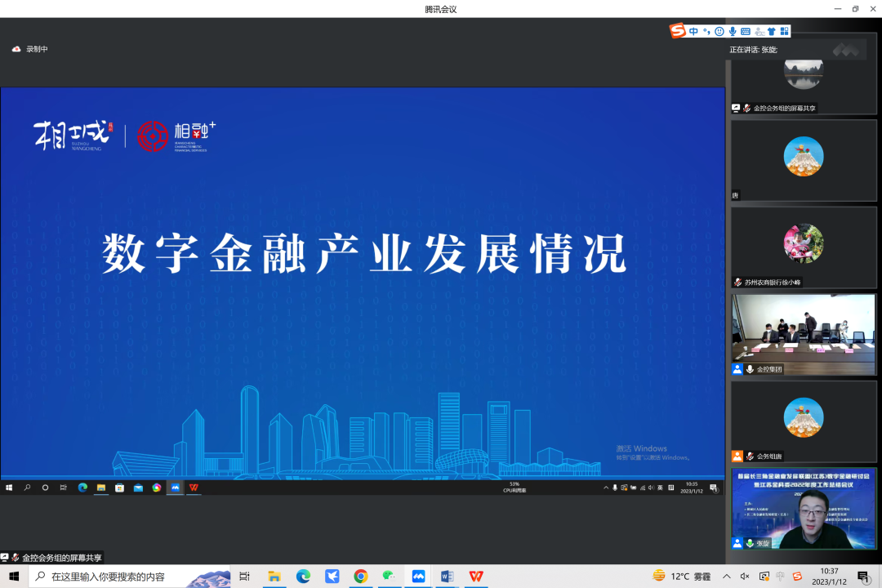Select the 金控集团 video tile
The width and height of the screenshot is (882, 588).
point(804,334)
